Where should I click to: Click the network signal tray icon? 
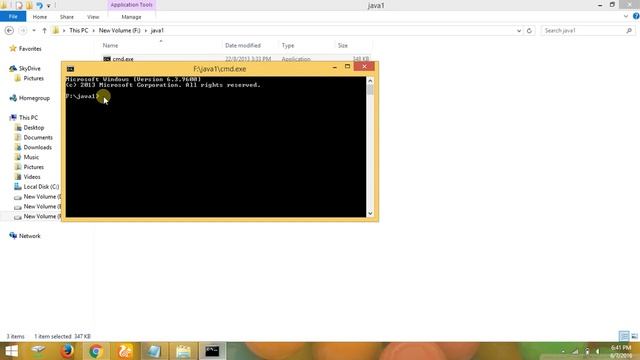click(576, 351)
